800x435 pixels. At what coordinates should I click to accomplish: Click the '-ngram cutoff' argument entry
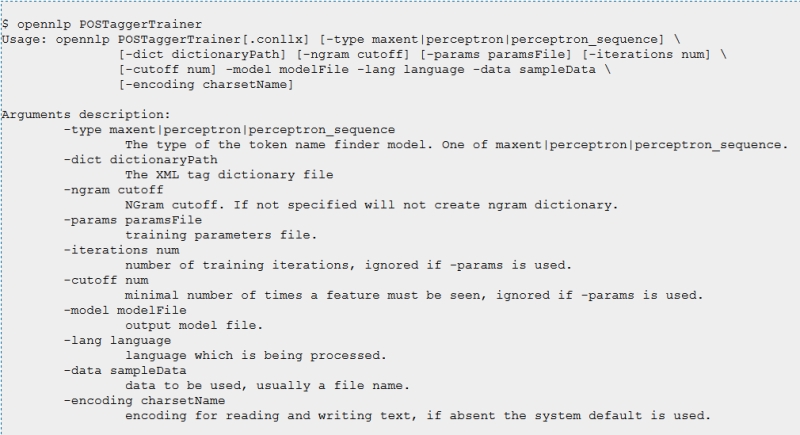(114, 190)
